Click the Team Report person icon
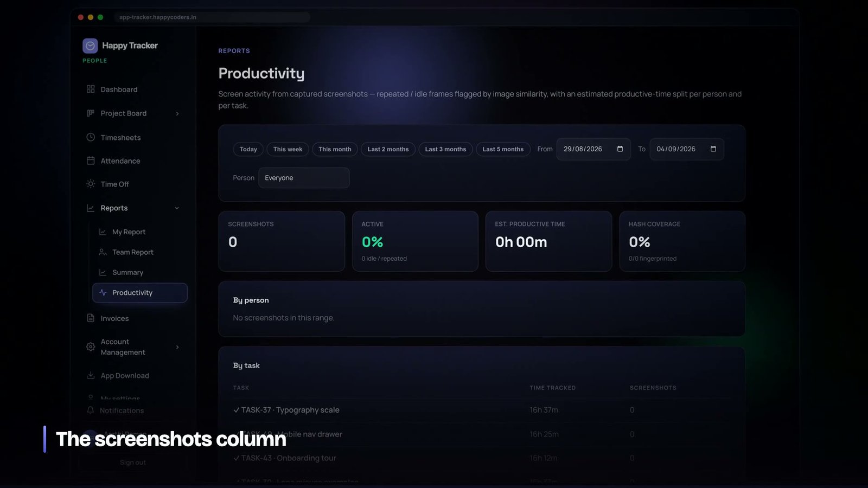The height and width of the screenshot is (488, 868). (x=103, y=252)
